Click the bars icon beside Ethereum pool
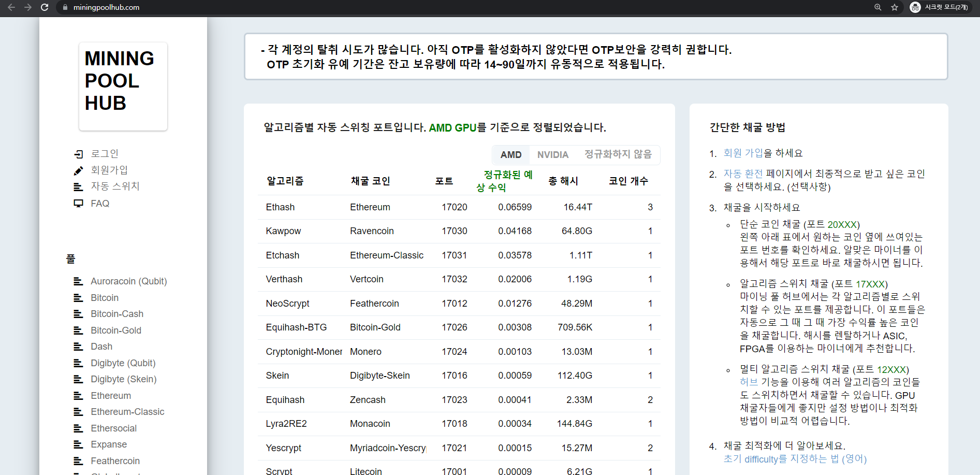Image resolution: width=980 pixels, height=475 pixels. (78, 396)
